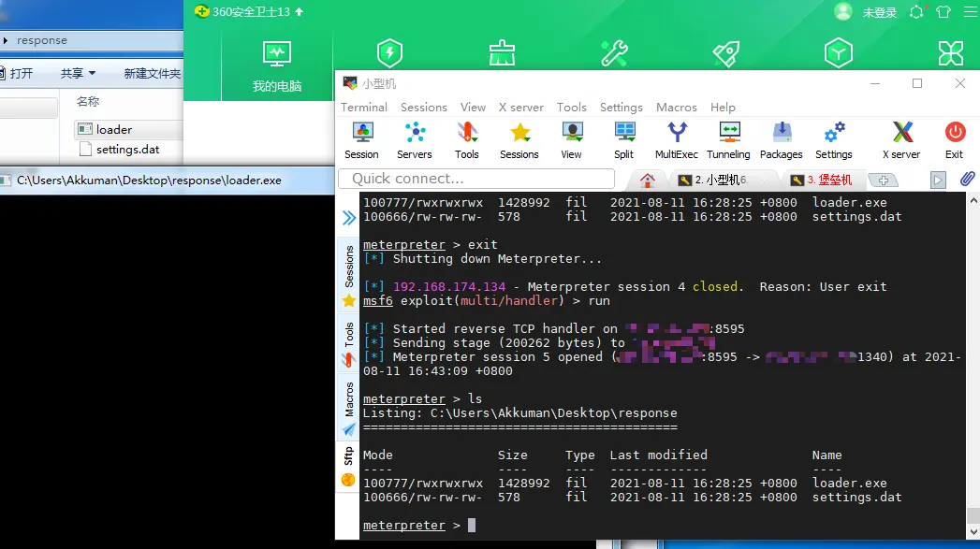
Task: Open the Macros side panel tab
Action: (349, 409)
